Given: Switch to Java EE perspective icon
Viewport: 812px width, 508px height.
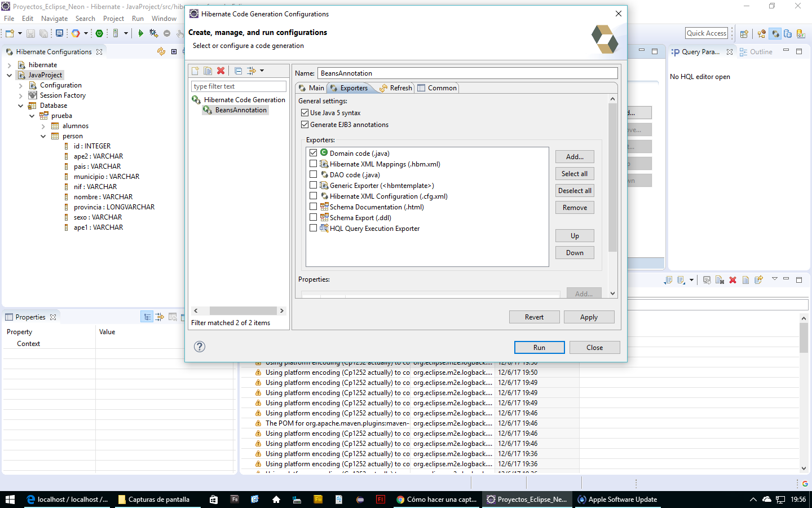Looking at the screenshot, I should tap(762, 33).
